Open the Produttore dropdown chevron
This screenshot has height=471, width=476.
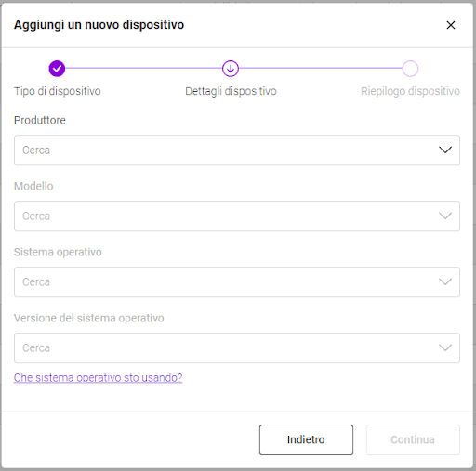tap(445, 150)
